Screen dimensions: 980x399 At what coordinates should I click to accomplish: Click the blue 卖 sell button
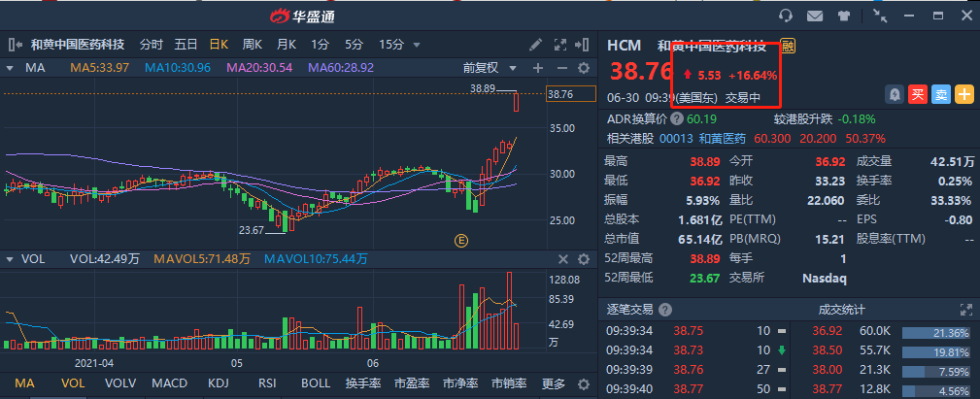941,95
